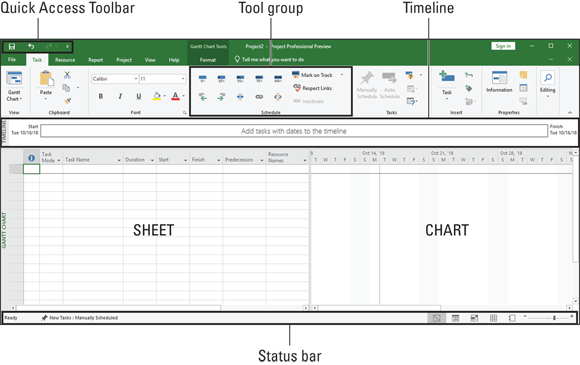
Task: Click the Outdent Task green left arrow
Action: point(202,97)
